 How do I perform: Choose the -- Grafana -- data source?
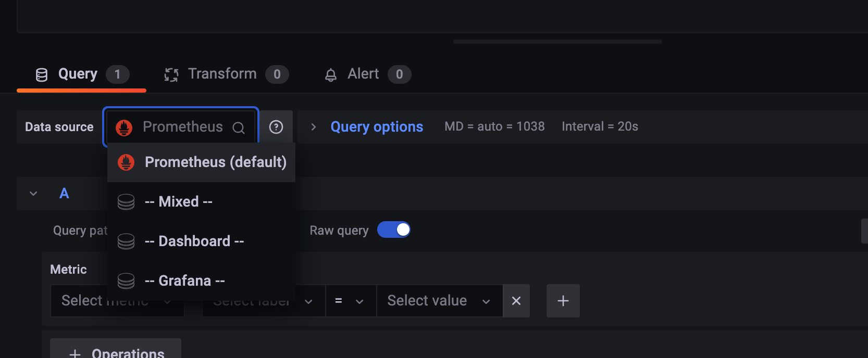(201, 280)
